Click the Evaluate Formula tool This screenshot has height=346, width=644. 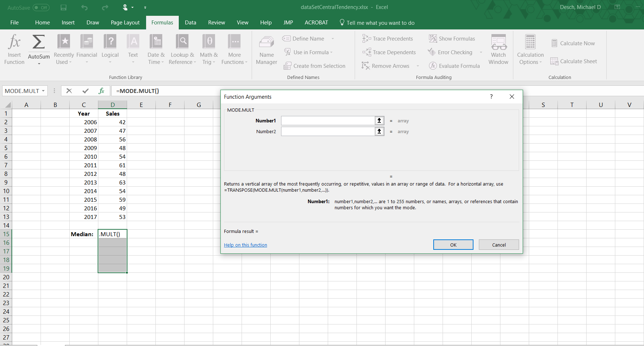[455, 66]
